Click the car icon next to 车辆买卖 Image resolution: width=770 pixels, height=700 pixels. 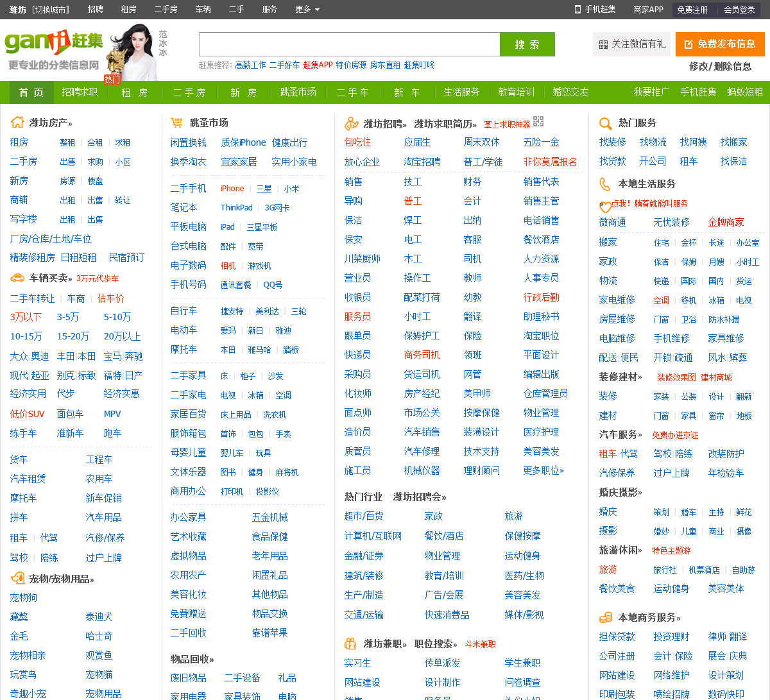pyautogui.click(x=17, y=278)
